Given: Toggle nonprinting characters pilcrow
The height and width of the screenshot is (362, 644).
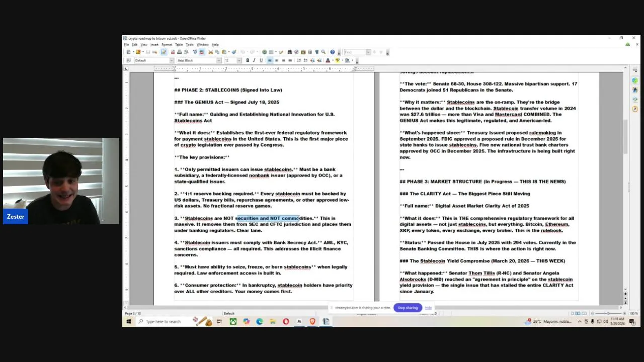Looking at the screenshot, I should pos(317,52).
